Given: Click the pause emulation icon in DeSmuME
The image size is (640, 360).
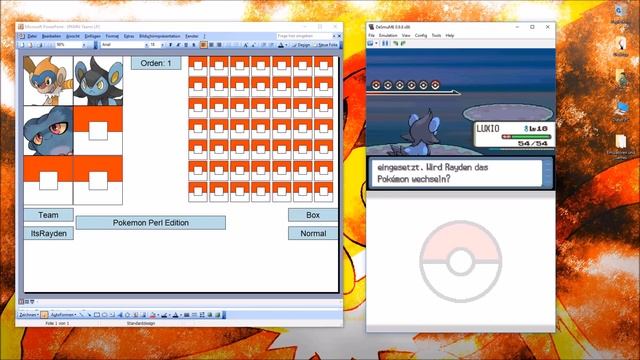Looking at the screenshot, I should pos(385,43).
